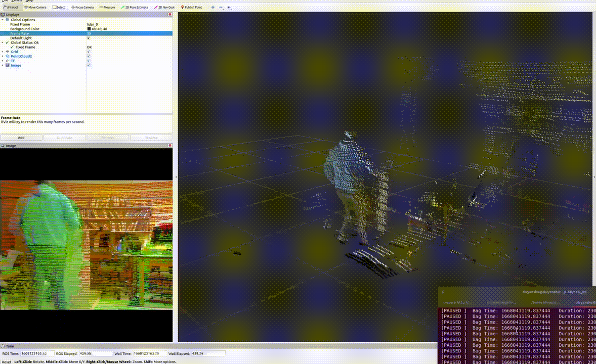The height and width of the screenshot is (364, 596).
Task: Click the minus remove-tool icon
Action: tap(221, 7)
